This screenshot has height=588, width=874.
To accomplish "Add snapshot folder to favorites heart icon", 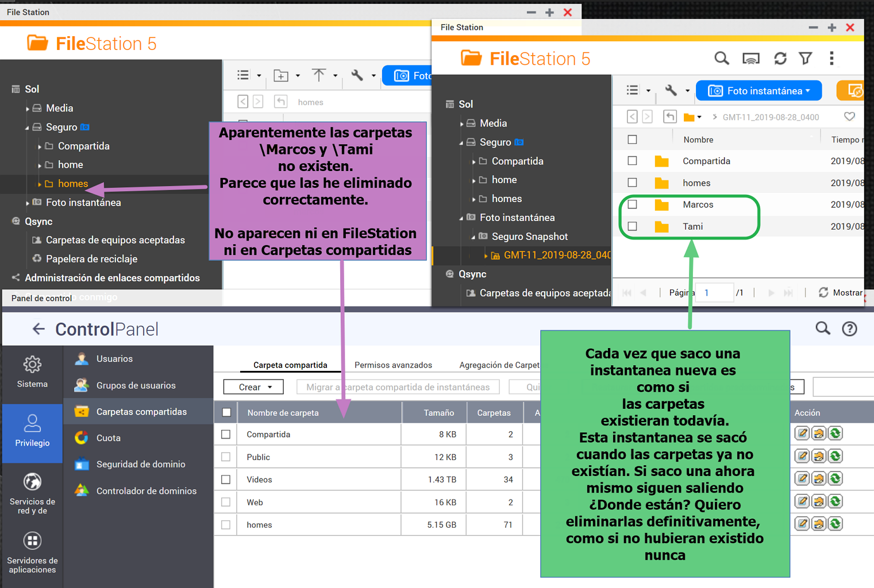I will pos(849,117).
